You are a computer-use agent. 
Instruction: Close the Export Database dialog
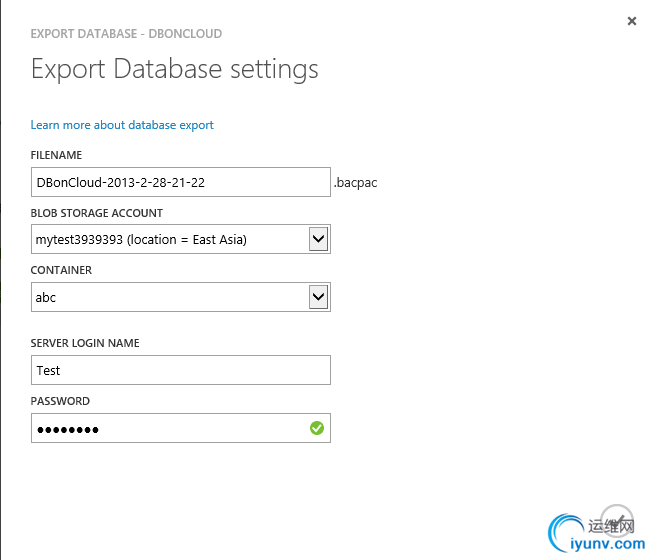pos(632,21)
